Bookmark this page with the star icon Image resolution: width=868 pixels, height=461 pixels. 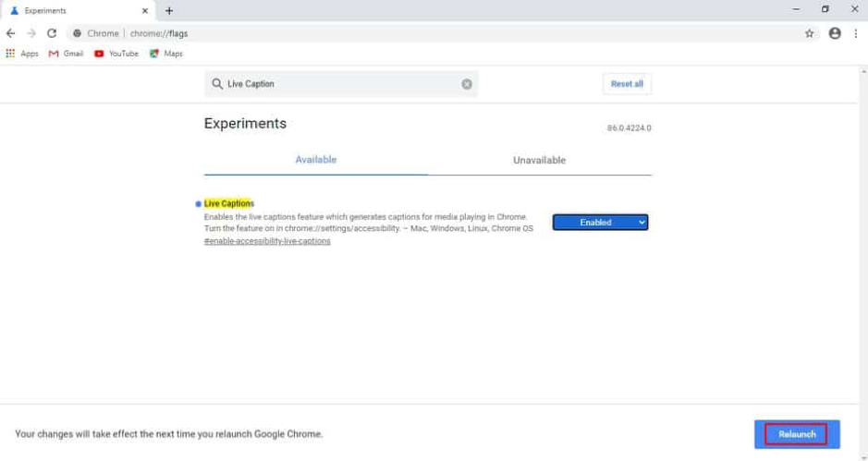tap(810, 33)
